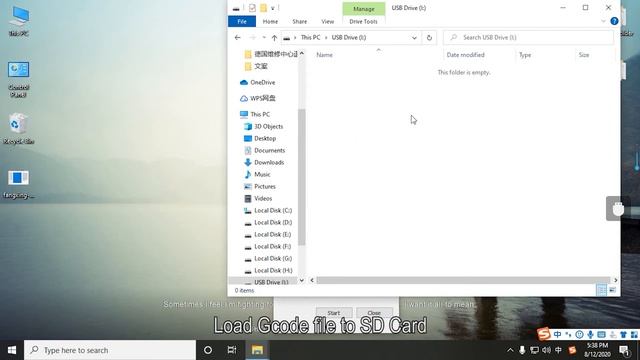Click the Properties quick access icon
The height and width of the screenshot is (360, 640).
(x=252, y=8)
